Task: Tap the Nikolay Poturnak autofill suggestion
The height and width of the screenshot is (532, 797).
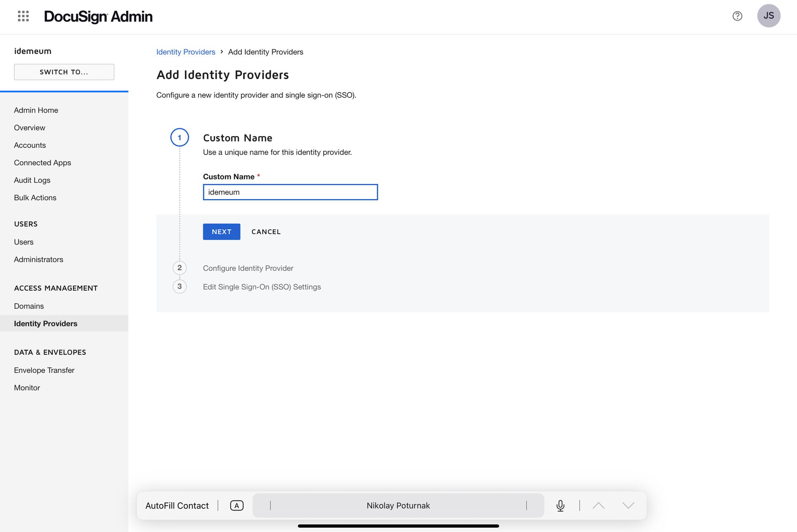Action: 398,505
